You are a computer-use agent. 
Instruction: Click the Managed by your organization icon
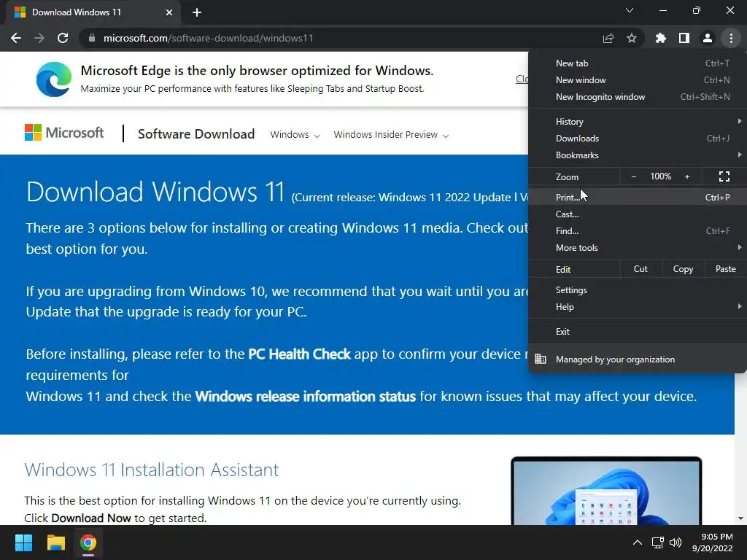click(541, 359)
